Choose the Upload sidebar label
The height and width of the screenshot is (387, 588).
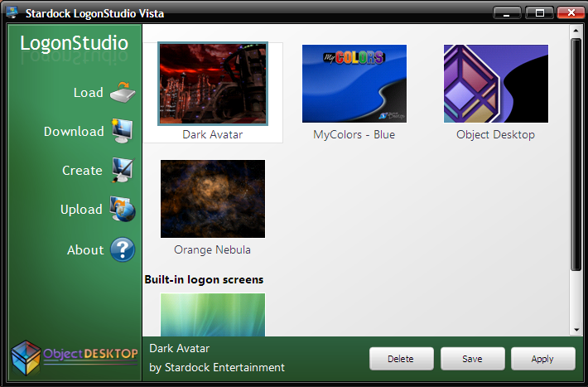tap(81, 210)
